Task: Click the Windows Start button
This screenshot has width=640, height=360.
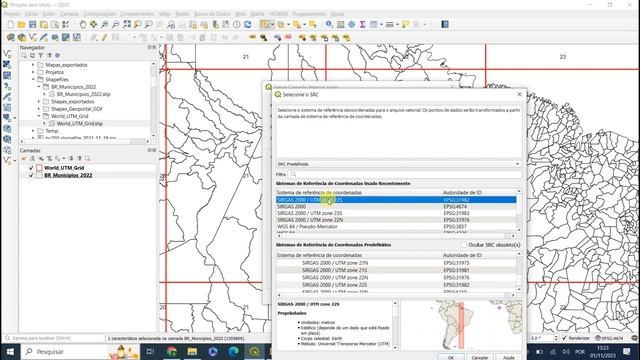Action: 10,351
